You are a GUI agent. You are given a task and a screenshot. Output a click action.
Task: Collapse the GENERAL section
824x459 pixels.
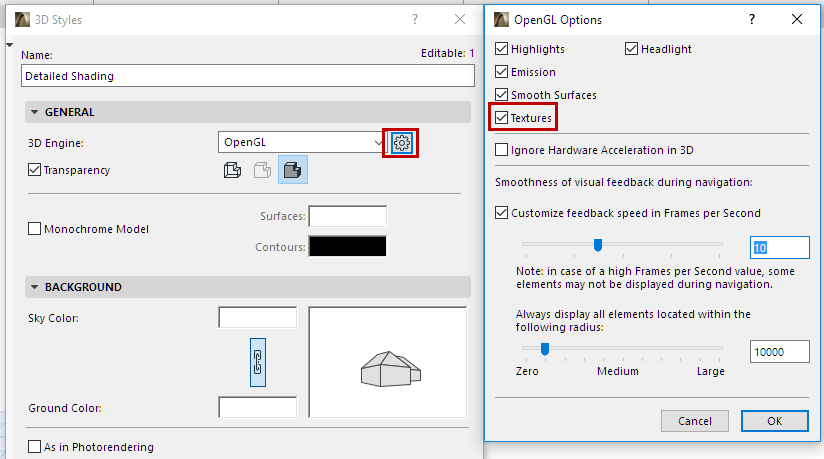(x=35, y=112)
